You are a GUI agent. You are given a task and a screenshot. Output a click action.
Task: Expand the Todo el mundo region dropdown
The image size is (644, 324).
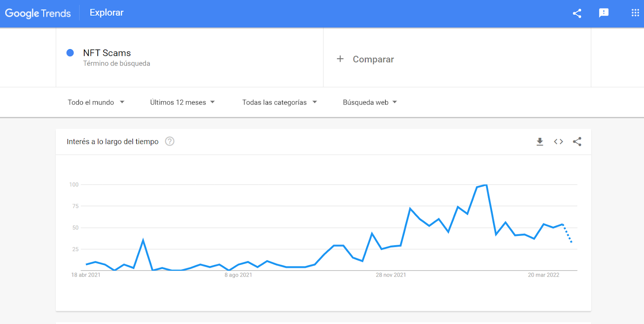96,102
